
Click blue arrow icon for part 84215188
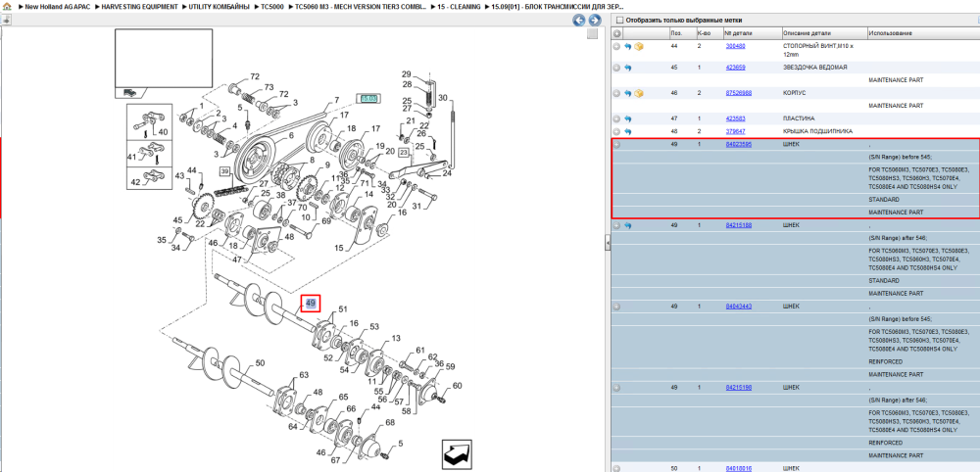627,225
